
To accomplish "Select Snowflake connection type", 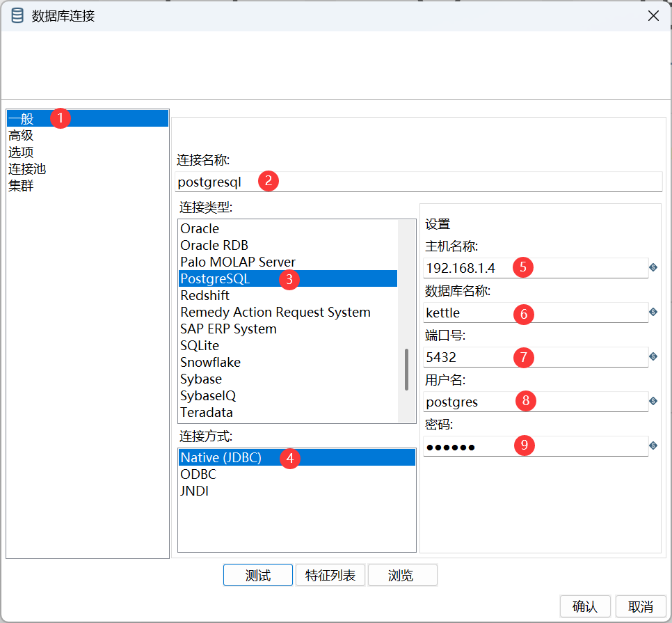I will (288, 362).
